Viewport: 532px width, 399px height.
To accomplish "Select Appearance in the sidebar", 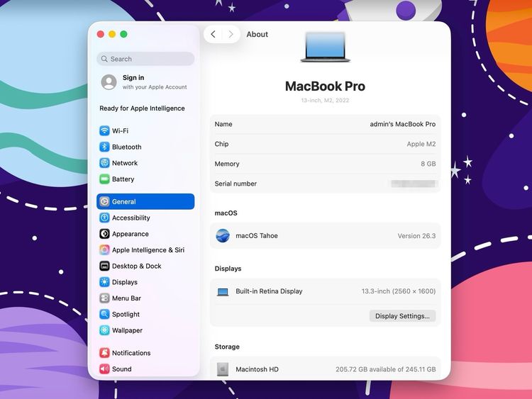I will 145,234.
